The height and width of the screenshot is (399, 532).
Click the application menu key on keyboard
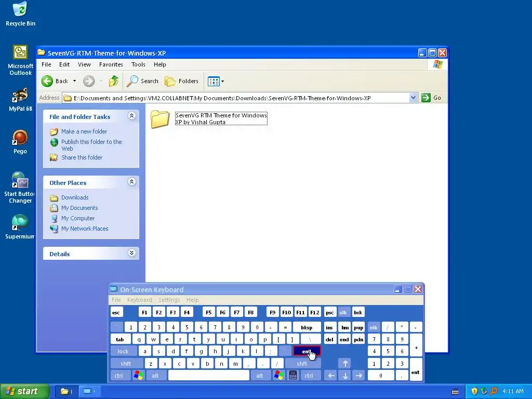coord(293,376)
